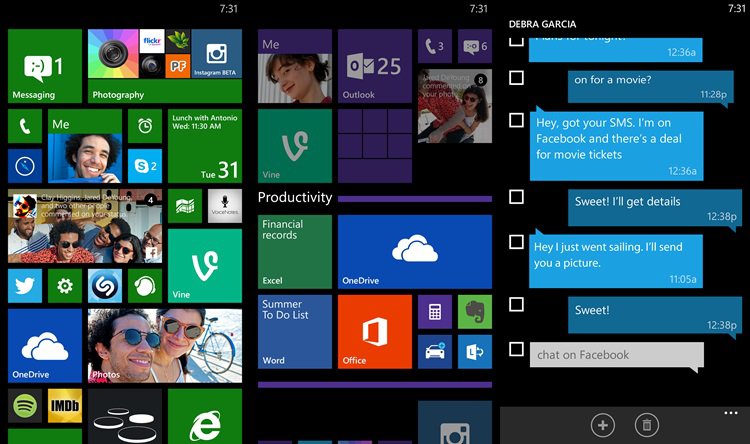Open the people notification tile showing 4
750x444 pixels.
tap(85, 226)
